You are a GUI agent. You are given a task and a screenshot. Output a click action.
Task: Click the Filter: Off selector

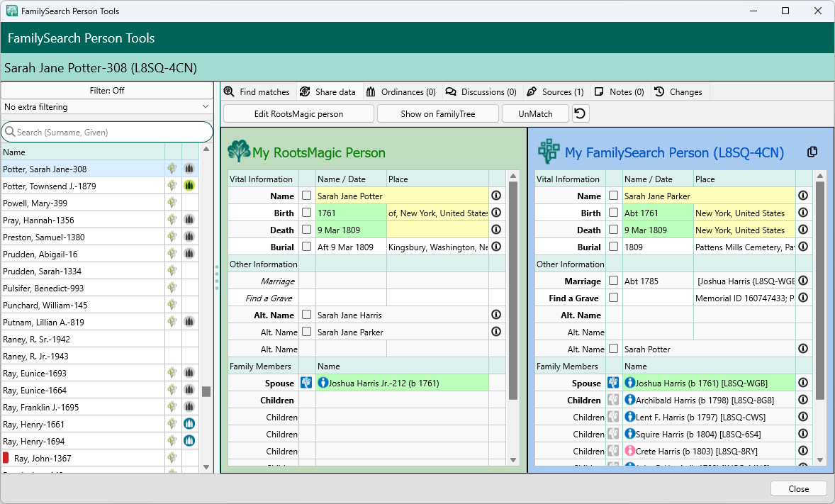(107, 91)
